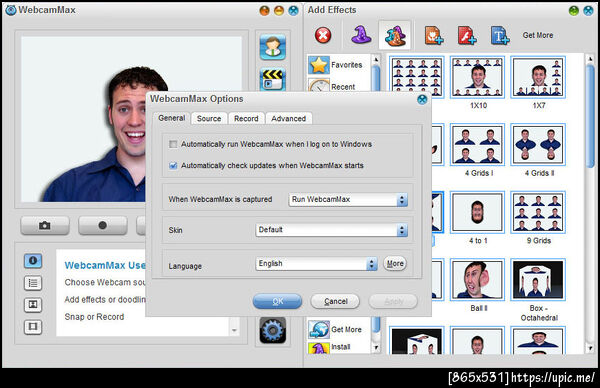Click the red button in WebcamMax title bar
The image size is (600, 388).
(264, 11)
